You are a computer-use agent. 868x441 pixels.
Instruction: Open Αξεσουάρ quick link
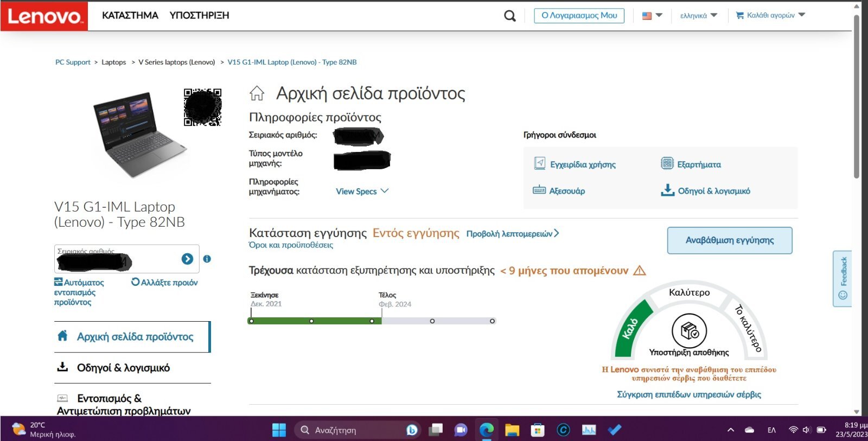[559, 190]
